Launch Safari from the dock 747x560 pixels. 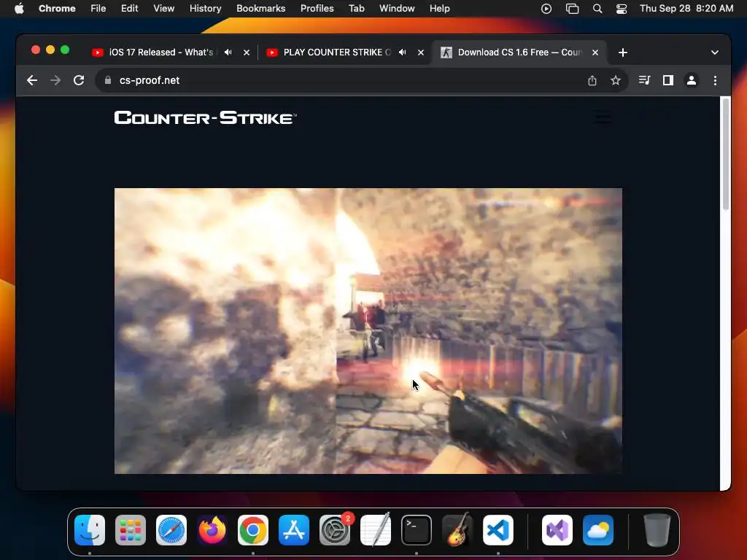click(x=171, y=530)
